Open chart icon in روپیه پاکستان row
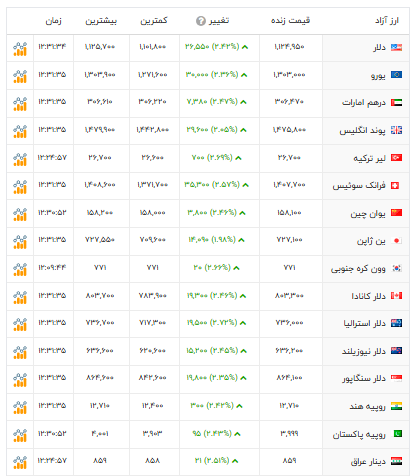Viewport: 416px width, 476px height. 20,435
